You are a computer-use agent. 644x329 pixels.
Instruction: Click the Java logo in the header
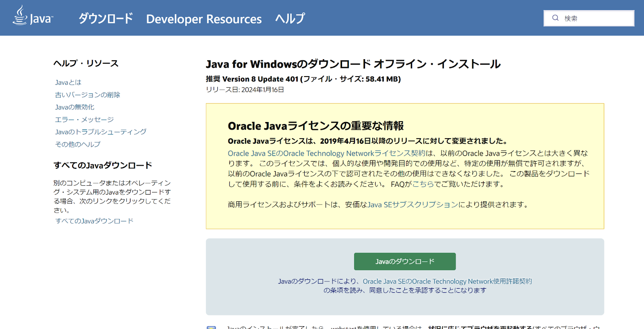pyautogui.click(x=33, y=16)
